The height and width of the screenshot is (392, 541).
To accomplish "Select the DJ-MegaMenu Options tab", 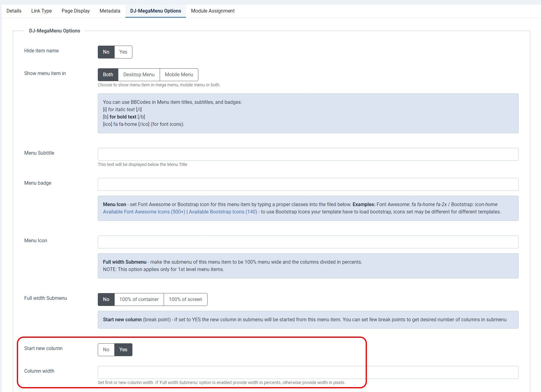I will tap(156, 11).
